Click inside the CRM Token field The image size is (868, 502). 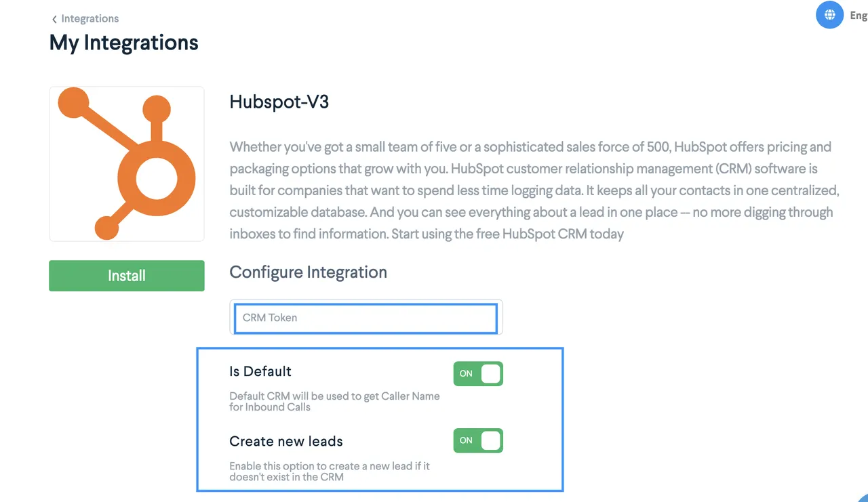[366, 318]
